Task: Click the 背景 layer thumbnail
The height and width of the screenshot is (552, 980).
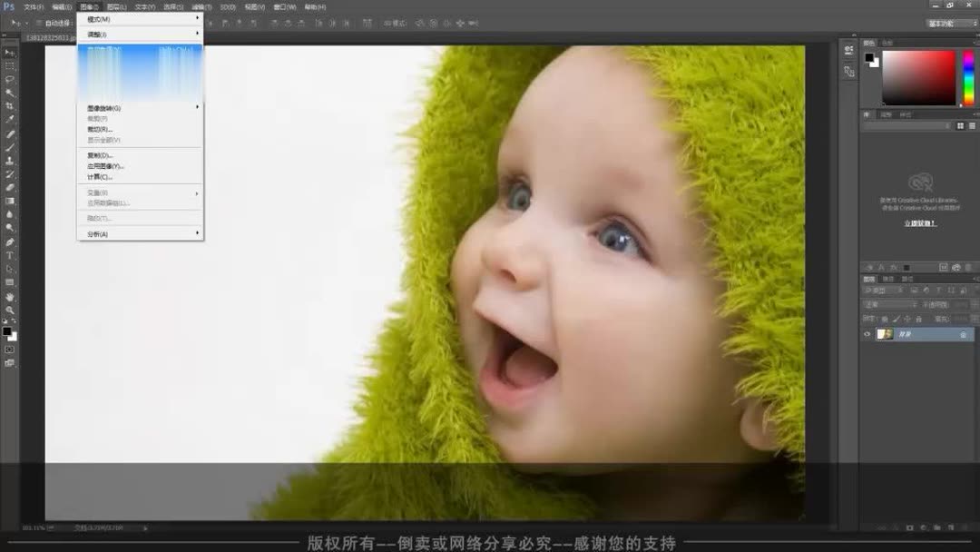Action: [885, 333]
